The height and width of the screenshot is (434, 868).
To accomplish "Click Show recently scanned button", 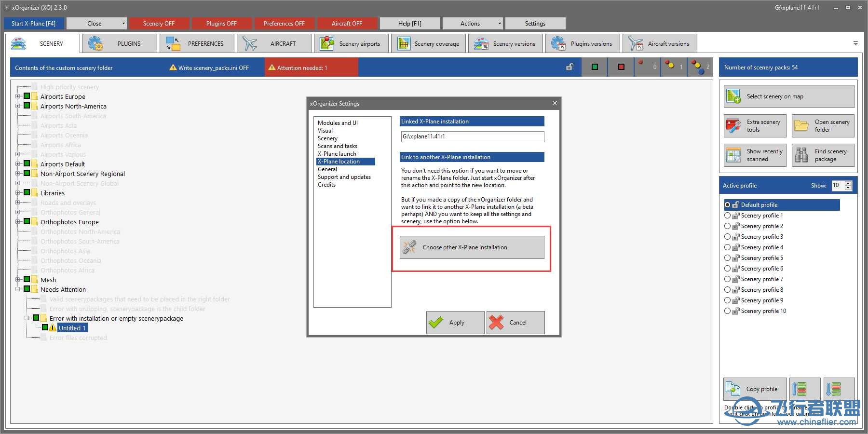I will (755, 155).
